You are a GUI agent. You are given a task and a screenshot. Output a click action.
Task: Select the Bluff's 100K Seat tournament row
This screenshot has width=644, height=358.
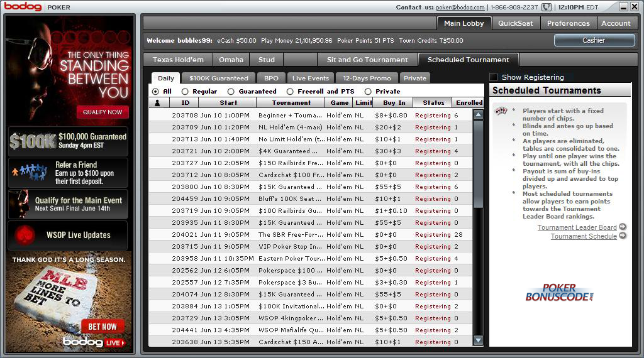pos(311,199)
